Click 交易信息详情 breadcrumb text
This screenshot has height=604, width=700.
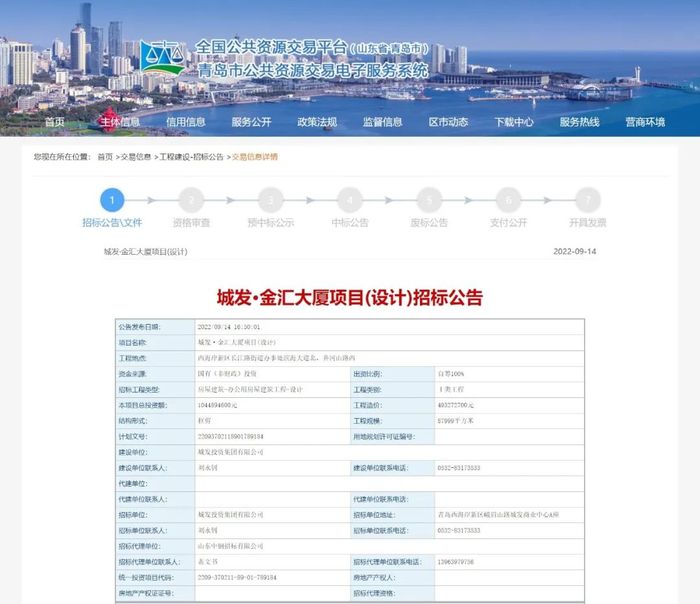(254, 157)
